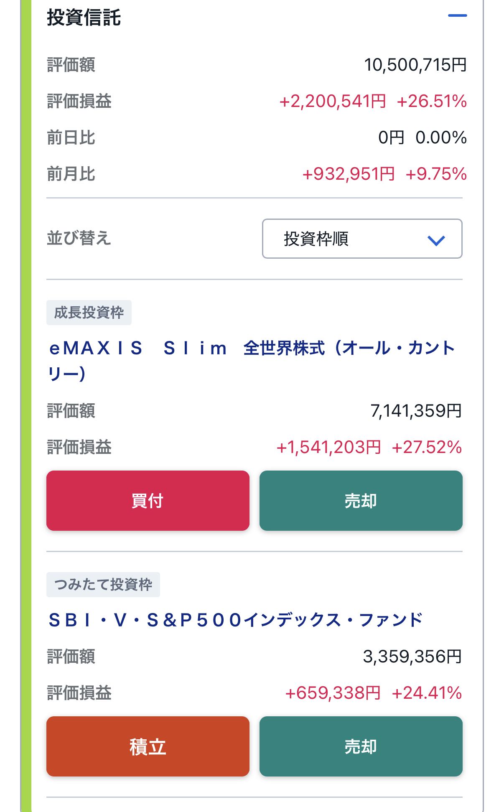Click the total 評価損益 +2,200,541円 value

point(332,102)
